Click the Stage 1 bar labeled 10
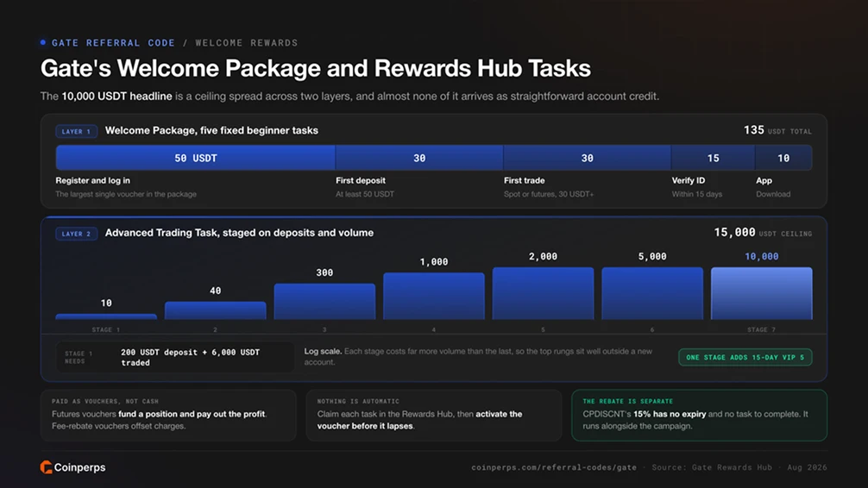 pyautogui.click(x=106, y=316)
